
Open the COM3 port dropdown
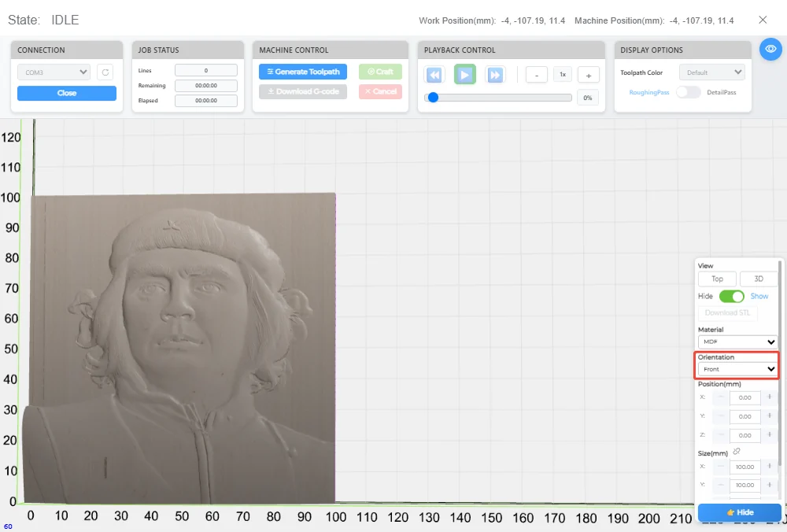point(54,72)
